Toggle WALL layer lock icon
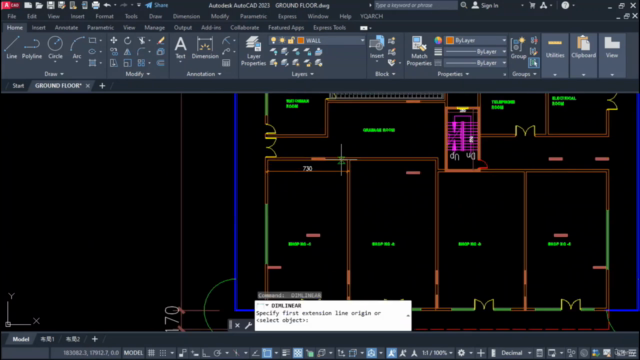The image size is (640, 360). (x=291, y=40)
